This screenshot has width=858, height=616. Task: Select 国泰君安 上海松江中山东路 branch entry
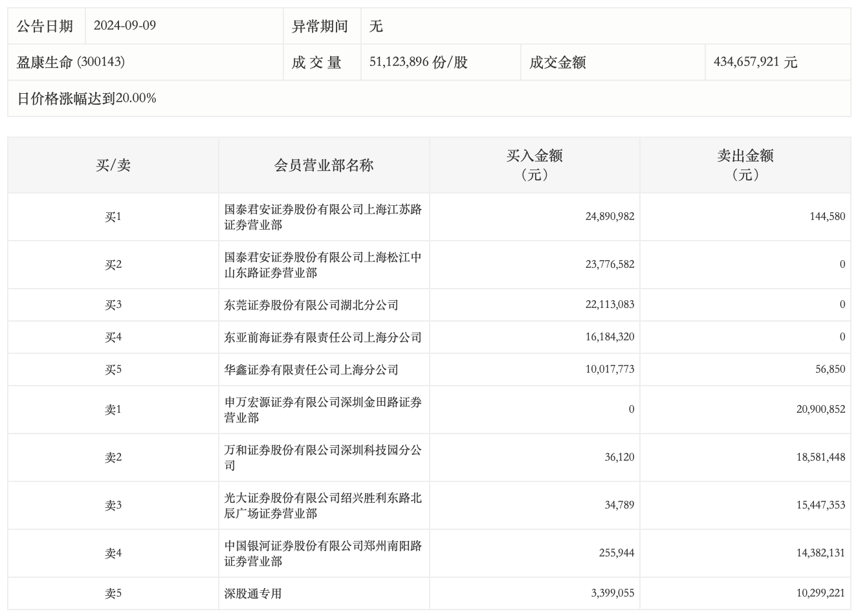(323, 265)
